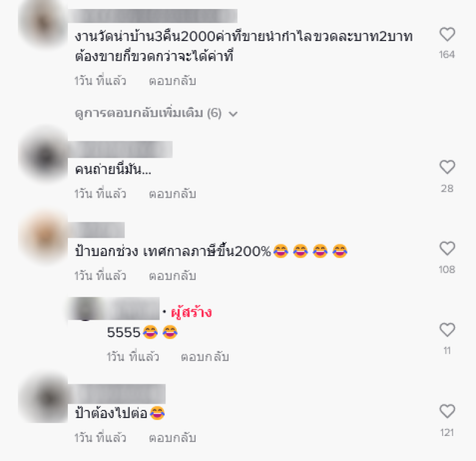Viewport: 476px width, 461px height.
Task: Click the ผู้สร้าง creator badge
Action: click(191, 313)
